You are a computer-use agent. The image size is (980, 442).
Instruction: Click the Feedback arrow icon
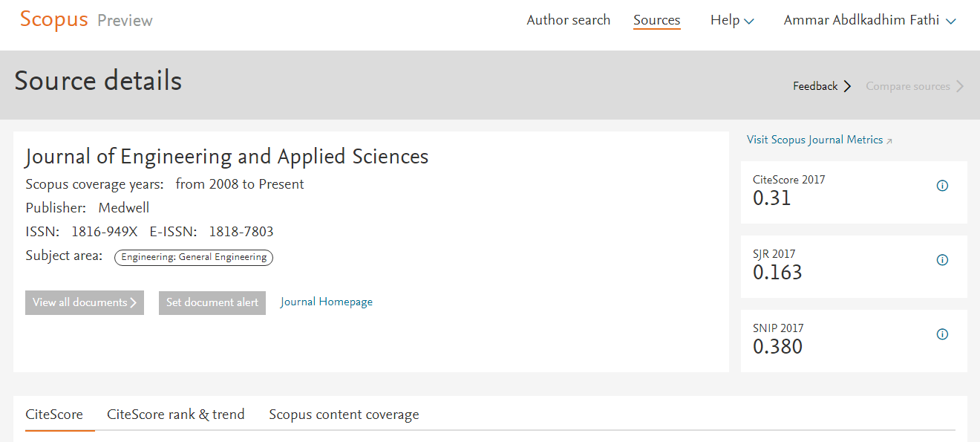tap(848, 86)
